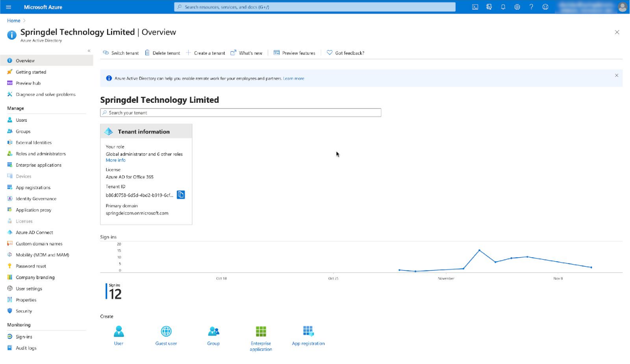Open the Directory and subscription filter icon
The image size is (630, 364).
[x=489, y=7]
